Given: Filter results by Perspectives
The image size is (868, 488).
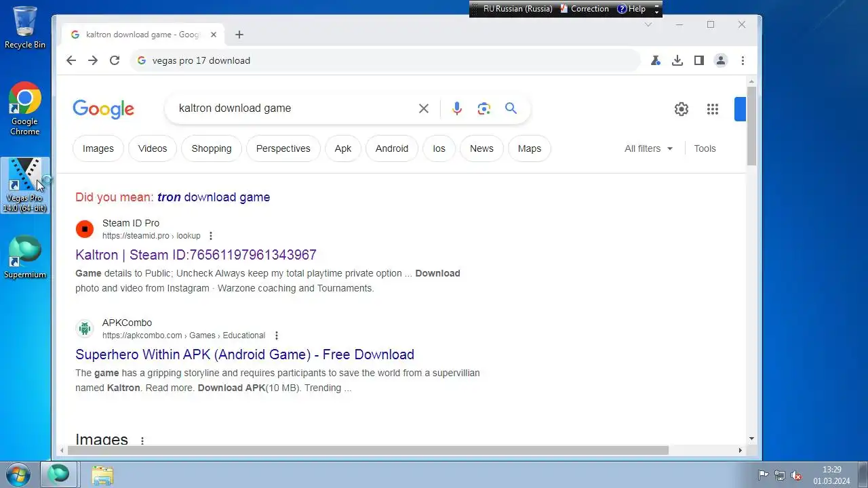Looking at the screenshot, I should point(283,148).
